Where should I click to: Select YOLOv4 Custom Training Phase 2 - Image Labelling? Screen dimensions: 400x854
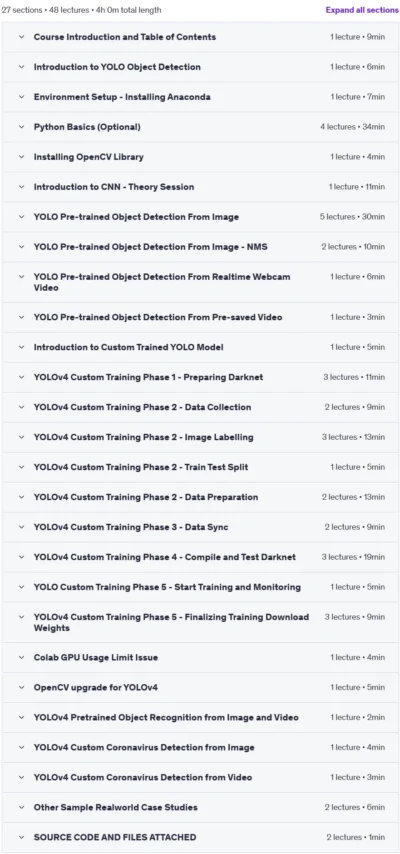point(143,437)
